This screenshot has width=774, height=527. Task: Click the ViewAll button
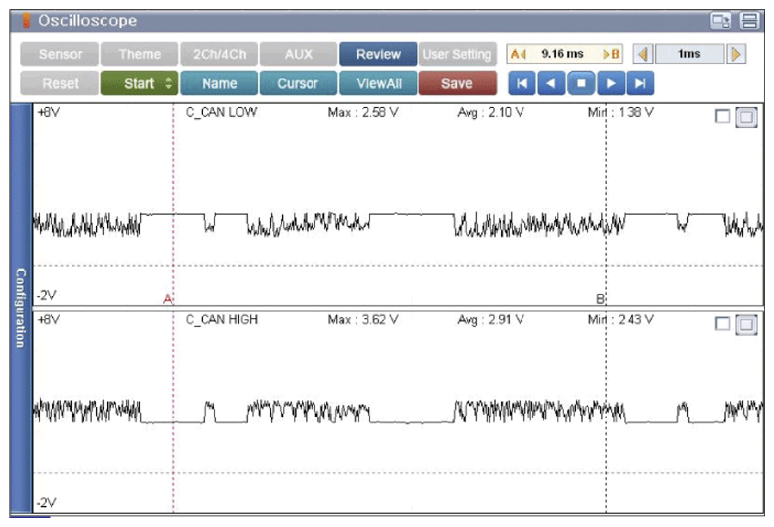377,83
